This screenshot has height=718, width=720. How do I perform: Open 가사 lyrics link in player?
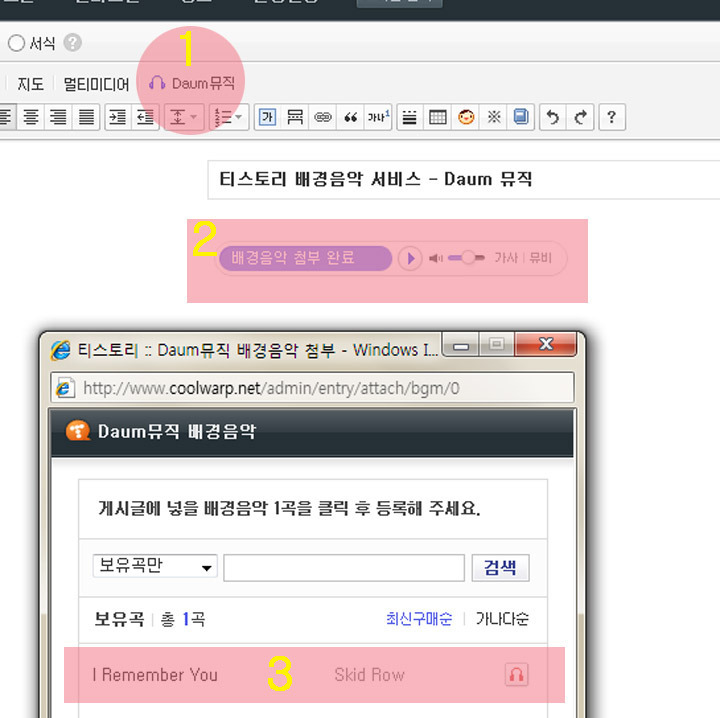(x=506, y=258)
